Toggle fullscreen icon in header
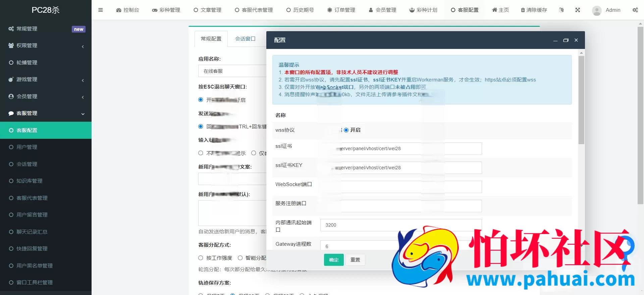Screen dimensions: 644x295 click(x=578, y=10)
